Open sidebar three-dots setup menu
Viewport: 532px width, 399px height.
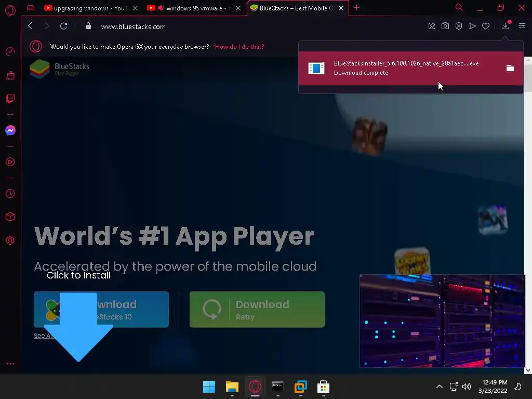click(10, 364)
